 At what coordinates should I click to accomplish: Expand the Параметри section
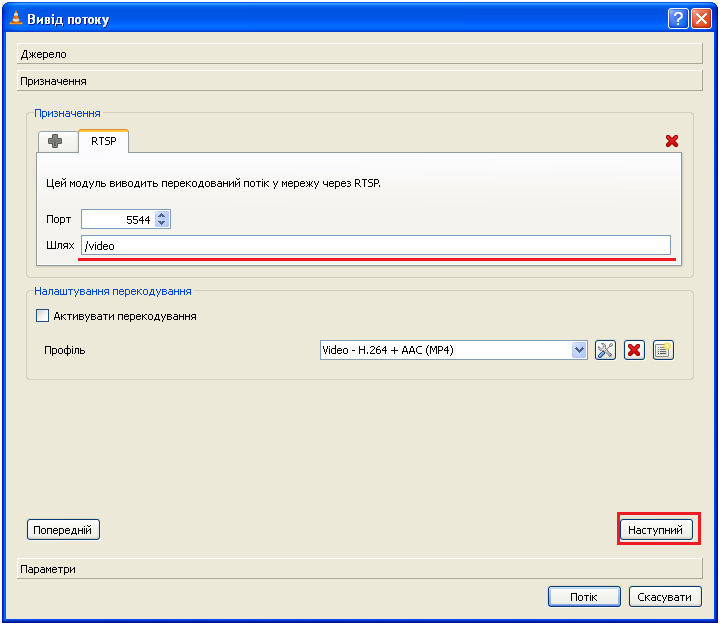pos(360,569)
